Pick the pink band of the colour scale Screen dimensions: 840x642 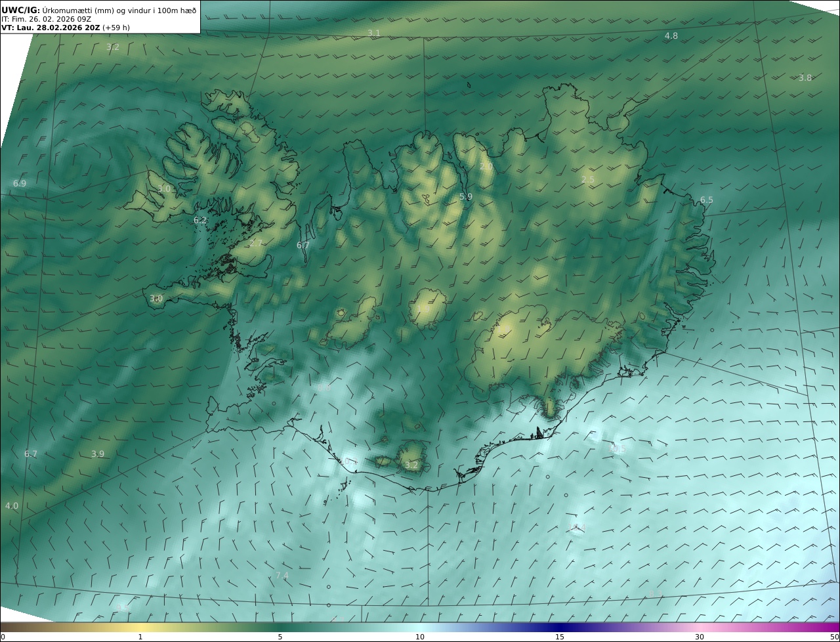700,627
